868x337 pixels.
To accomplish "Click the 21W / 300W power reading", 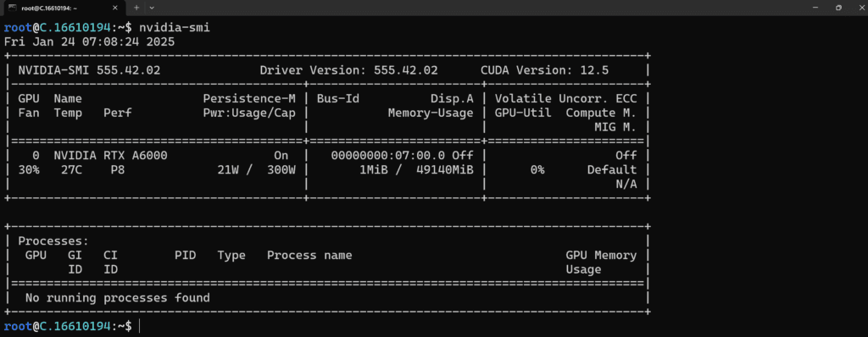I will pyautogui.click(x=258, y=170).
